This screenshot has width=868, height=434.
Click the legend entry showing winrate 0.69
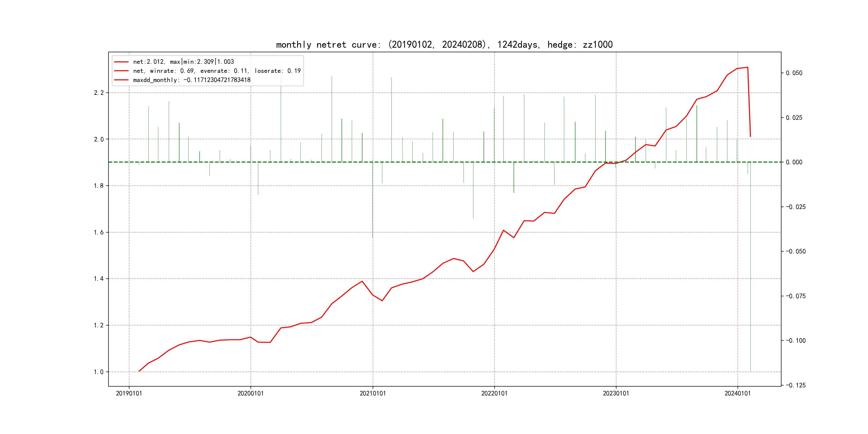217,71
